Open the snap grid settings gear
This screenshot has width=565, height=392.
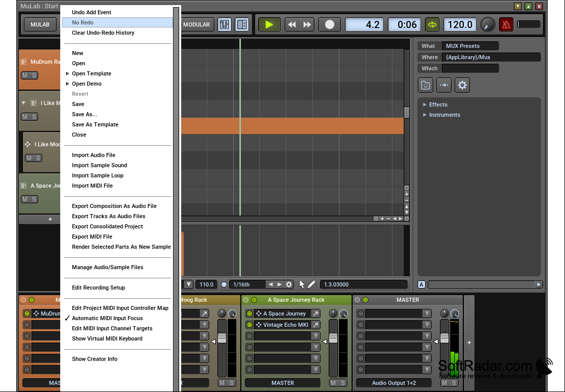point(289,285)
